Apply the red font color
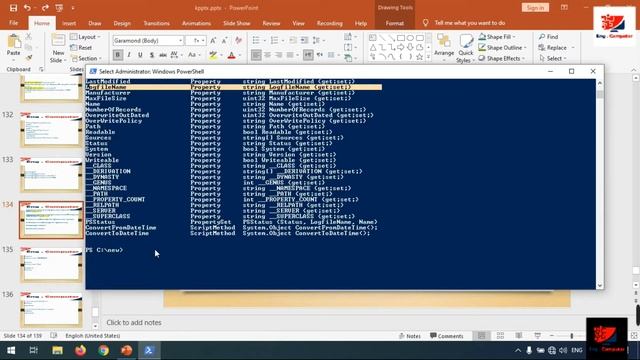Image resolution: width=640 pixels, height=360 pixels. [x=231, y=55]
